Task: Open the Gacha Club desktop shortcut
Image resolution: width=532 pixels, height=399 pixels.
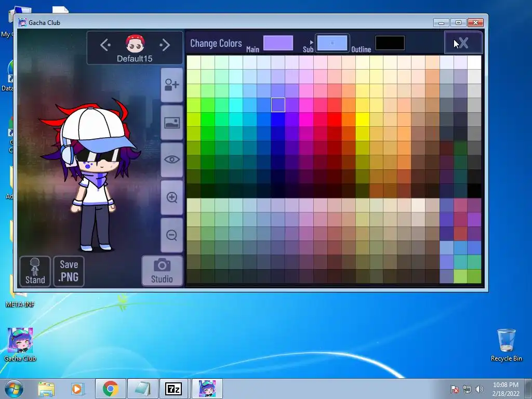Action: (x=20, y=344)
